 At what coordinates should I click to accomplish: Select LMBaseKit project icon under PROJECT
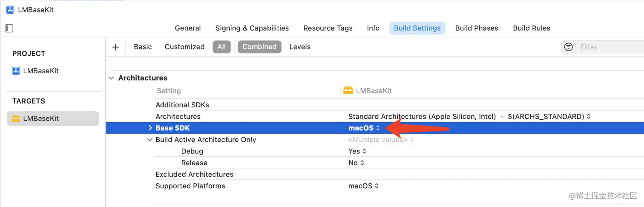(16, 71)
